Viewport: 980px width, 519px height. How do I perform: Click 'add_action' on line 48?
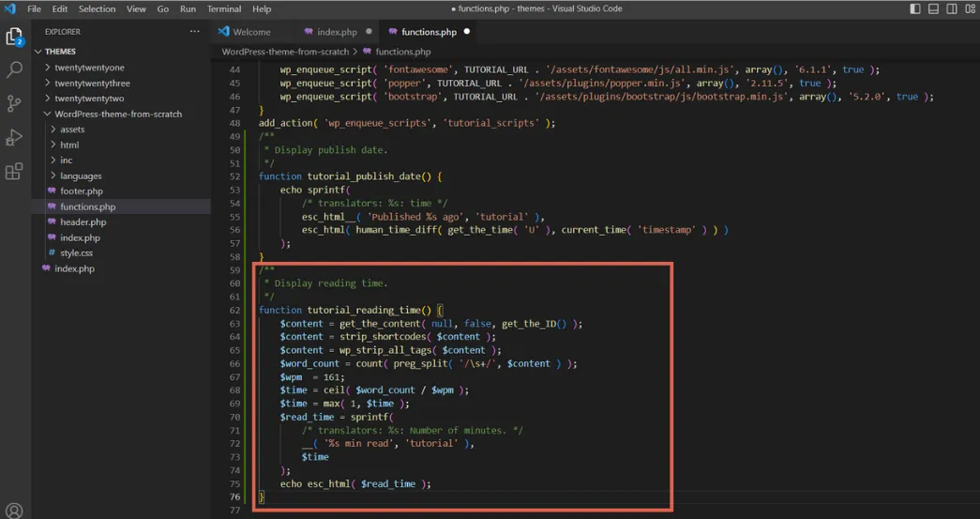coord(286,123)
